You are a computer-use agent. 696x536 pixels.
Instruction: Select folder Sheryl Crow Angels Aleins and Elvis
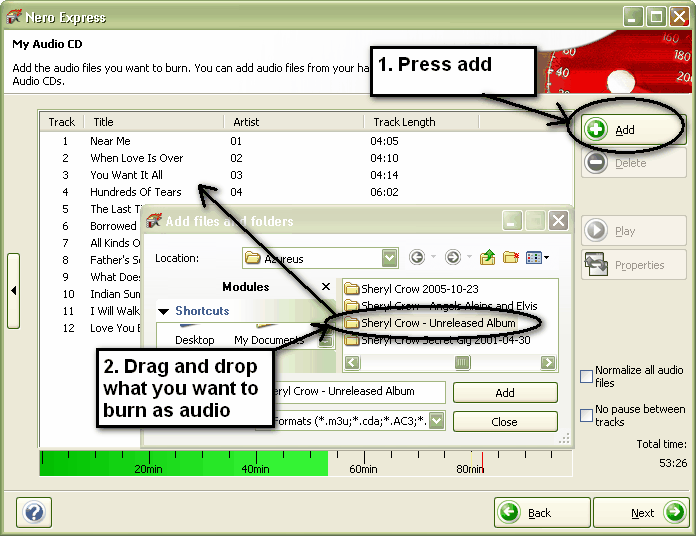[441, 306]
